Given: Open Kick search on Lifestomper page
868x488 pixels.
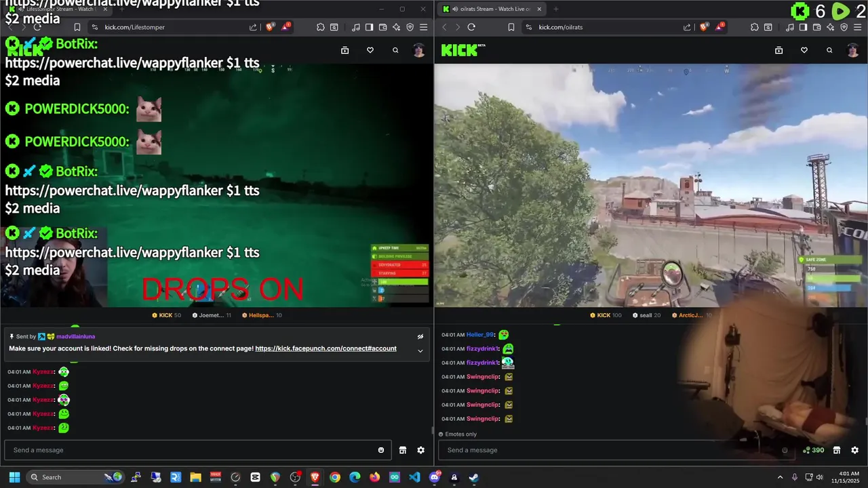Looking at the screenshot, I should coord(395,50).
